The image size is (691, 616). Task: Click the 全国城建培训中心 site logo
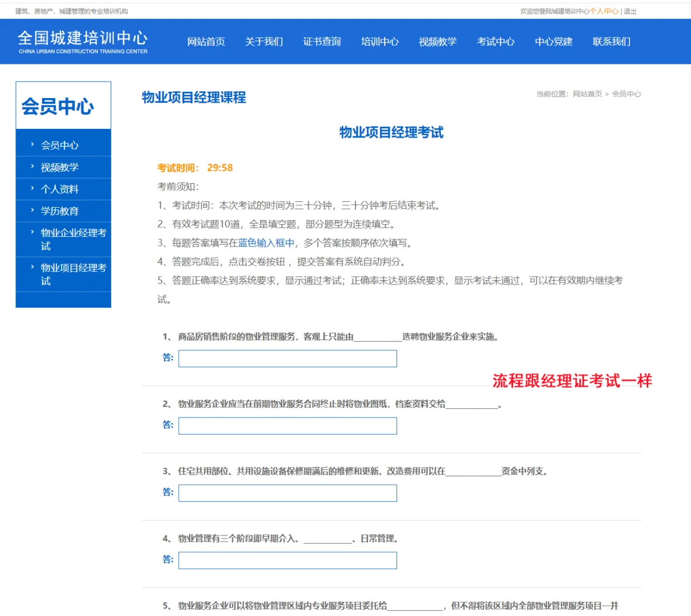(x=83, y=41)
